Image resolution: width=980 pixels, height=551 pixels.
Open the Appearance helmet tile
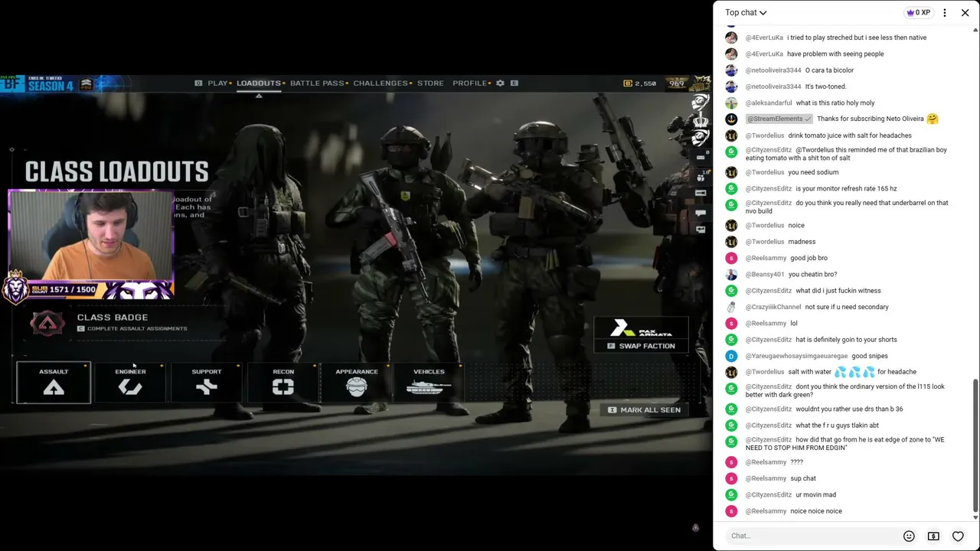pyautogui.click(x=357, y=382)
